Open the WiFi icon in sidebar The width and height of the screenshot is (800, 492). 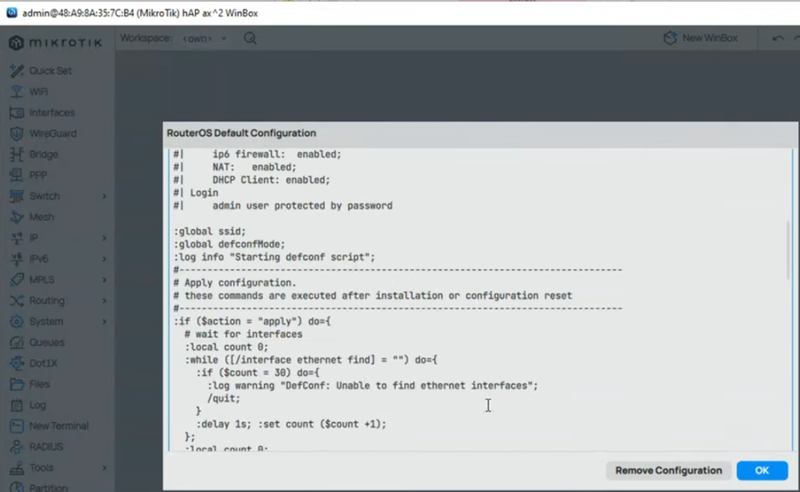pos(16,91)
